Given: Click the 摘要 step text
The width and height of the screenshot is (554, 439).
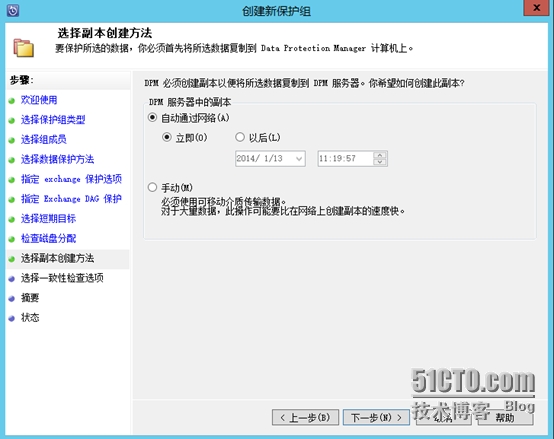Looking at the screenshot, I should coord(30,298).
